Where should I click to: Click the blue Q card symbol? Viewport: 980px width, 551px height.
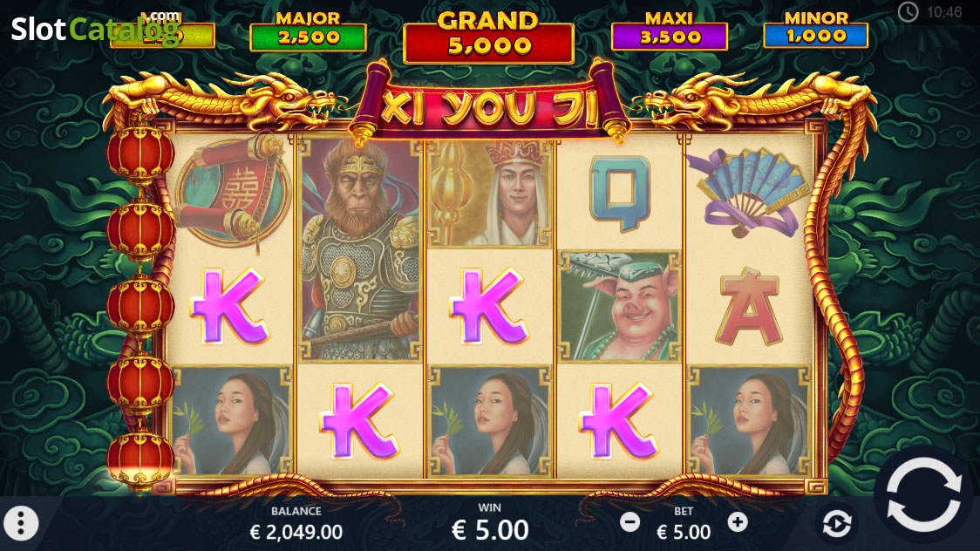click(619, 193)
